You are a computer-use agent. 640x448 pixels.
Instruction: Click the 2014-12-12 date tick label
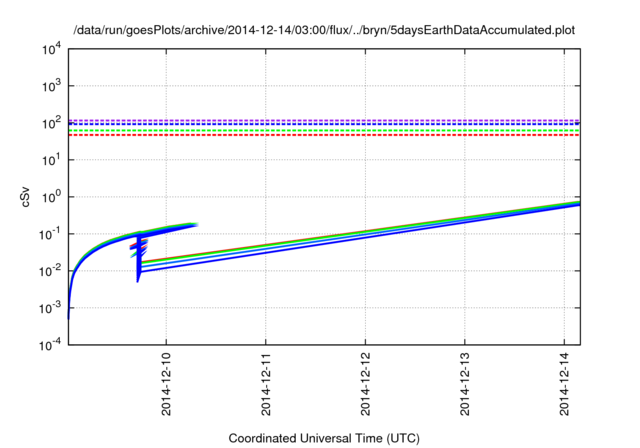pyautogui.click(x=365, y=384)
